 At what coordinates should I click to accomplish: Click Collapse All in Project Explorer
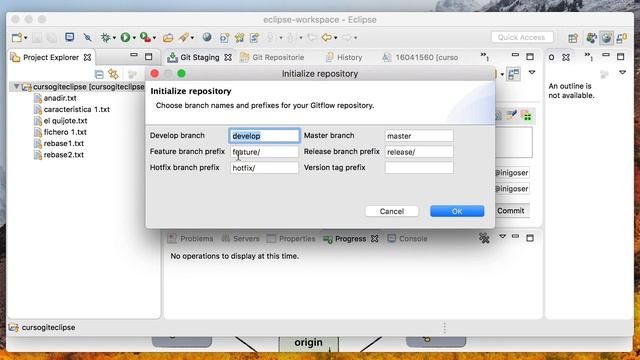[x=99, y=74]
